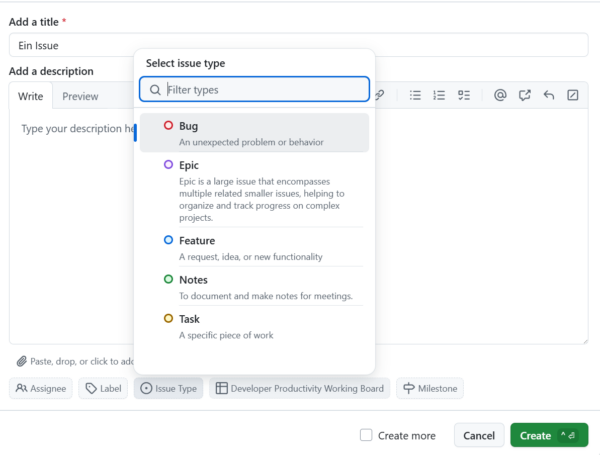The width and height of the screenshot is (600, 455).
Task: Open the Label selector
Action: pyautogui.click(x=103, y=388)
